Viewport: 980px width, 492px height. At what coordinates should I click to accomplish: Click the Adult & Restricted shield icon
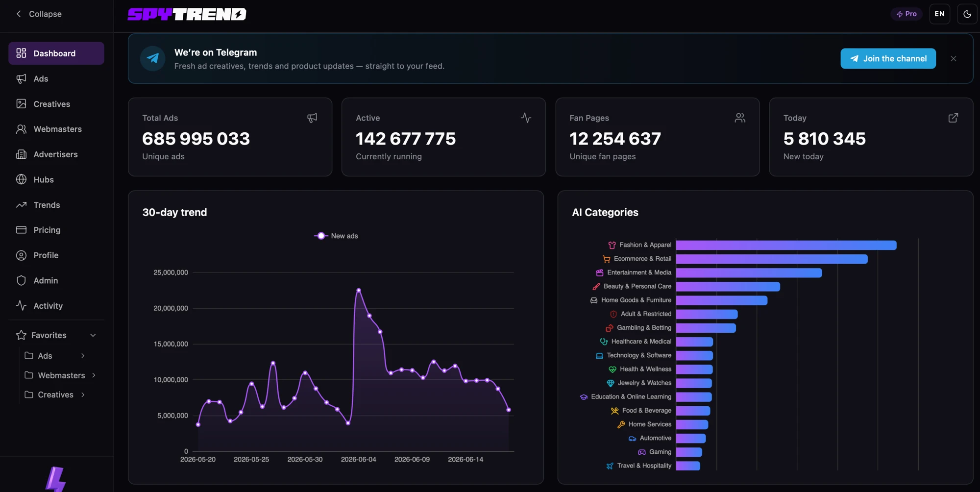tap(613, 314)
